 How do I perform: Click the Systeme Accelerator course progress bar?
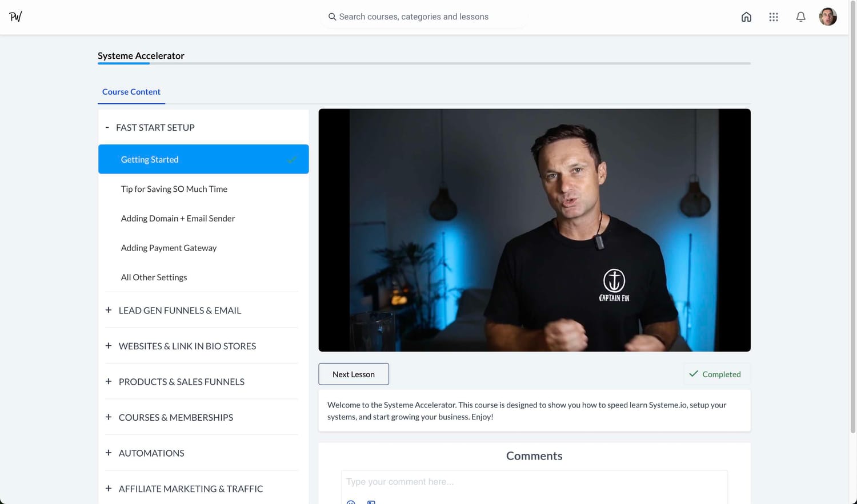tap(424, 63)
